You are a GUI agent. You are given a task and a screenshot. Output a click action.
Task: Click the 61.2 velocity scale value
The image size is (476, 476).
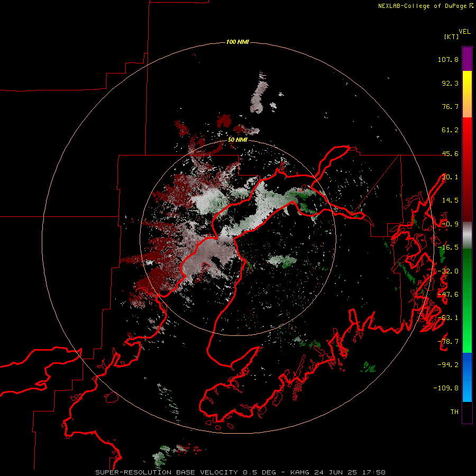point(450,130)
